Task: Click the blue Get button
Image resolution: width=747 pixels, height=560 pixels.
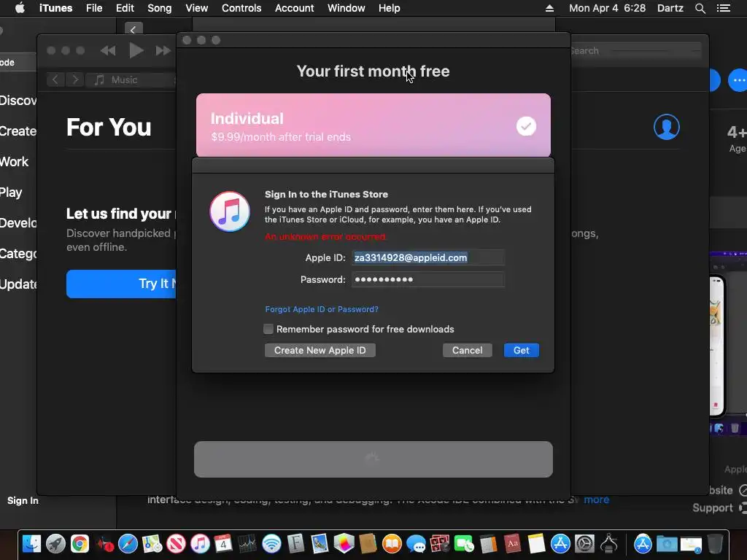Action: pyautogui.click(x=521, y=351)
